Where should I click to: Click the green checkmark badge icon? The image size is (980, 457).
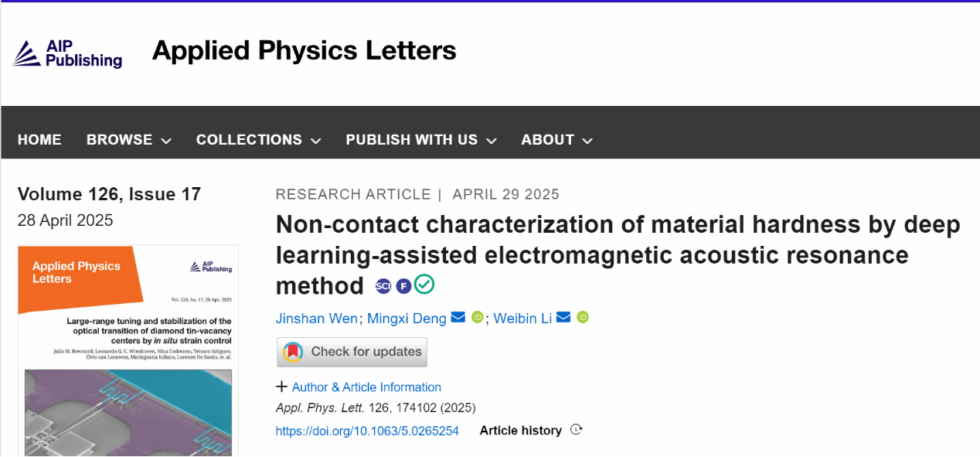point(424,285)
